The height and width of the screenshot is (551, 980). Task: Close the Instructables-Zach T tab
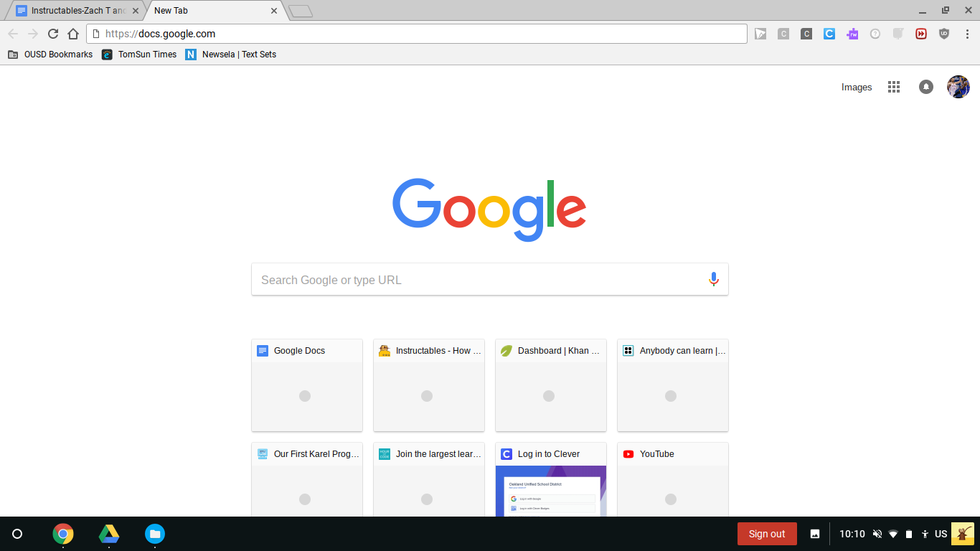[136, 11]
